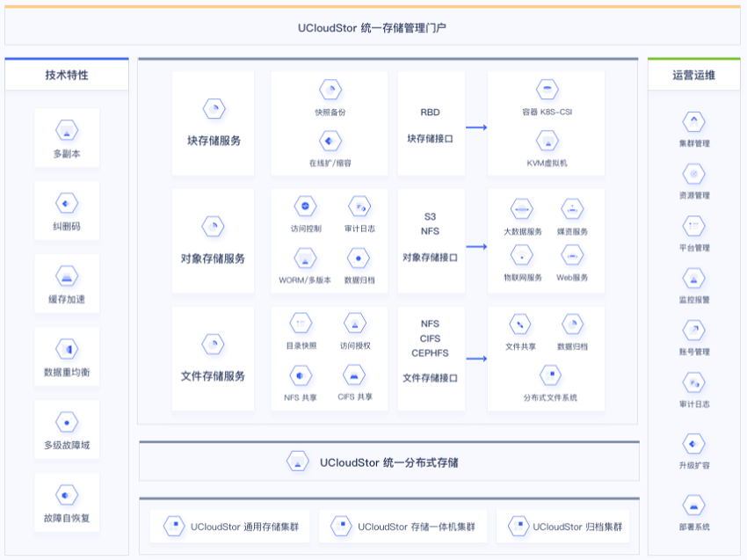The height and width of the screenshot is (560, 747).
Task: Click the UCloudStor 统一分布式存储 icon
Action: [298, 462]
